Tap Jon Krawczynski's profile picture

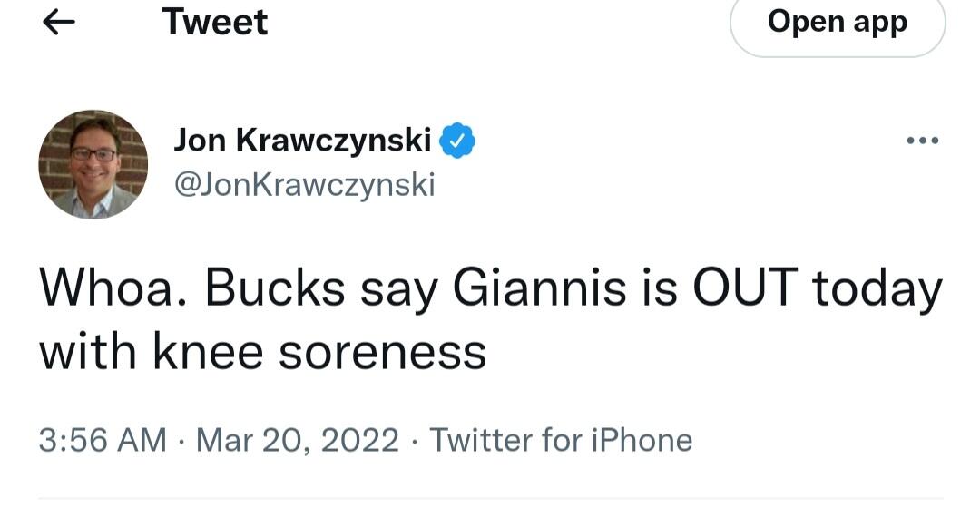pyautogui.click(x=93, y=165)
